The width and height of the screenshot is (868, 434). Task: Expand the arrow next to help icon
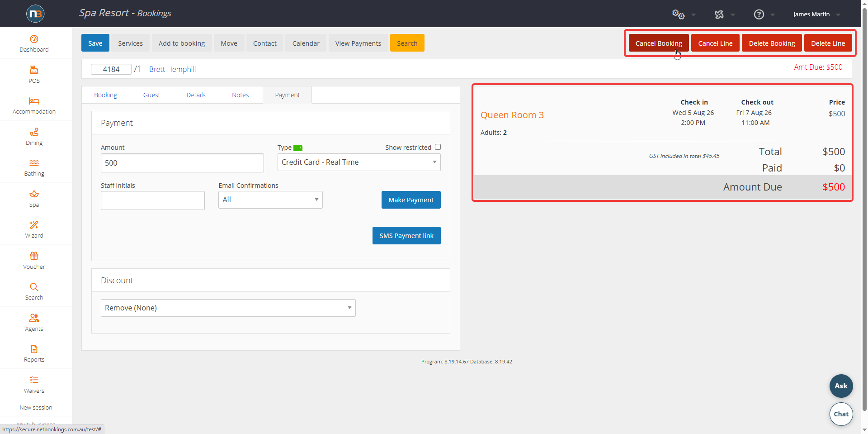[x=773, y=15]
